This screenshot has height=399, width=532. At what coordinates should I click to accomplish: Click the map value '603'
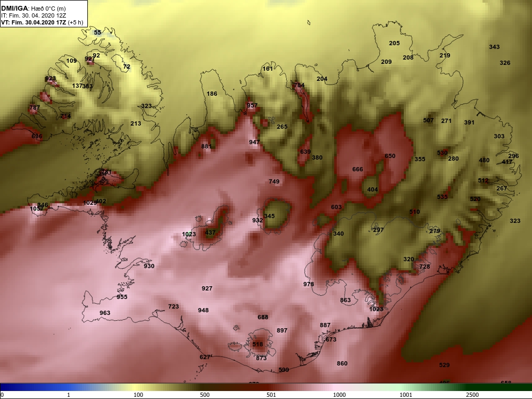click(336, 207)
